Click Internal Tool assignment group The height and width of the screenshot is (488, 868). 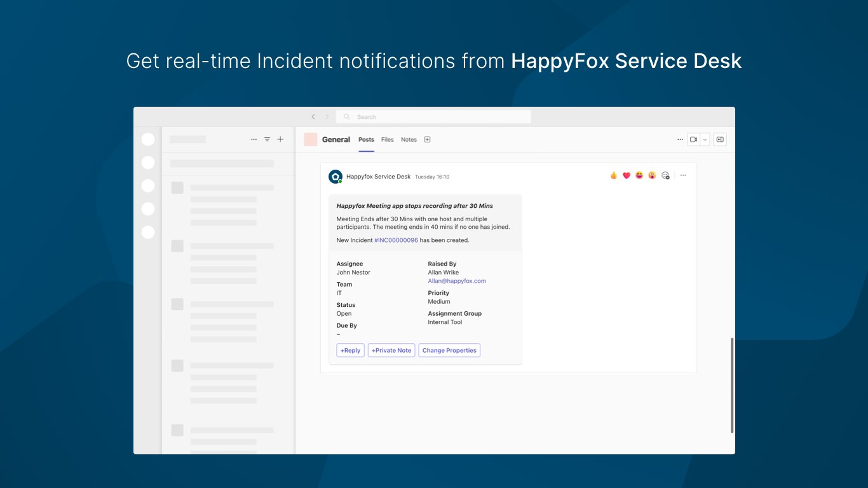(x=445, y=322)
